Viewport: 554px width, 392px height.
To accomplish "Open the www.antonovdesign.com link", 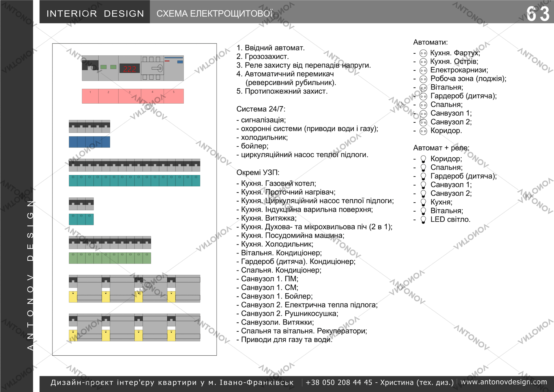I will [x=504, y=382].
